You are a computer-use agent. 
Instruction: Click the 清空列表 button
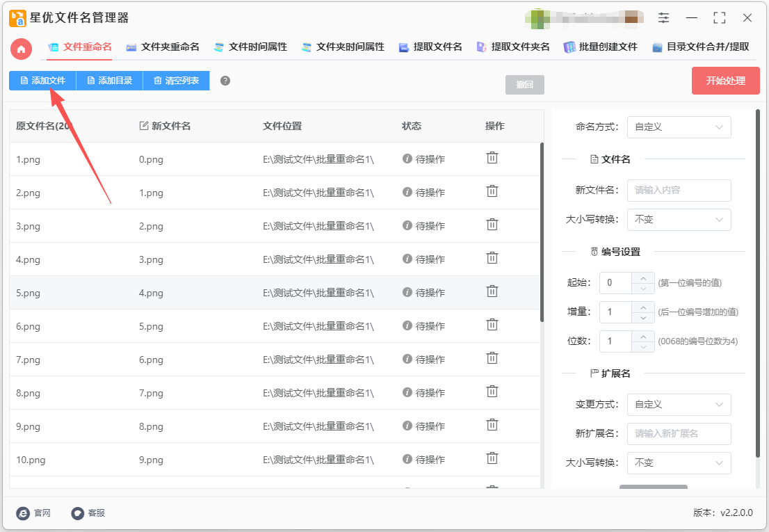[x=176, y=81]
